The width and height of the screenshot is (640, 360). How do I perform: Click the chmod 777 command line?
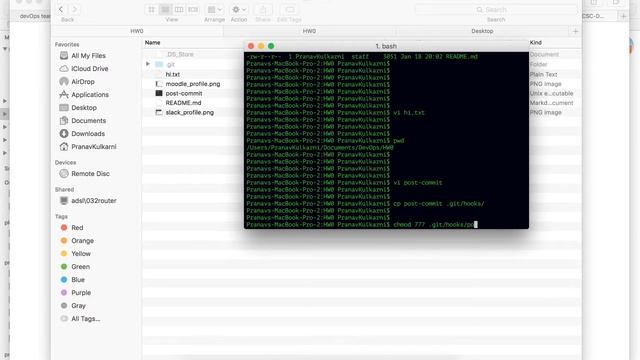362,224
